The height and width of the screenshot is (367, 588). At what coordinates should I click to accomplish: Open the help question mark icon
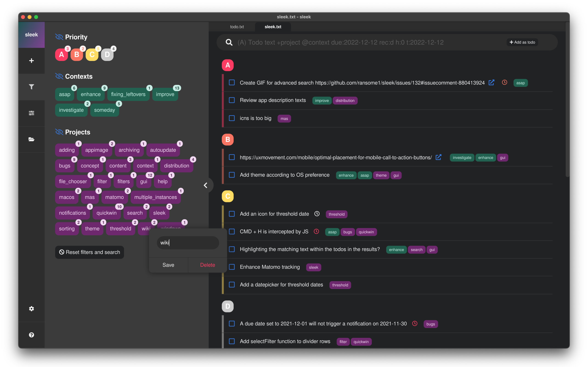coord(31,335)
